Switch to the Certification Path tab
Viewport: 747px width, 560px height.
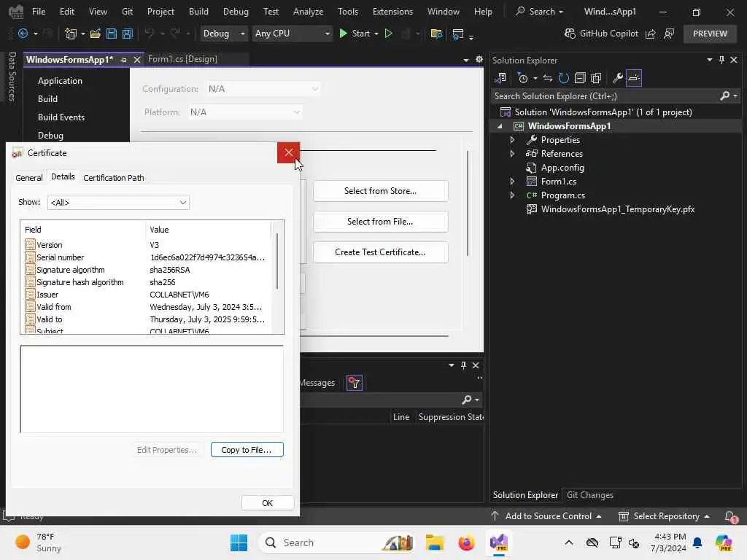pos(113,178)
